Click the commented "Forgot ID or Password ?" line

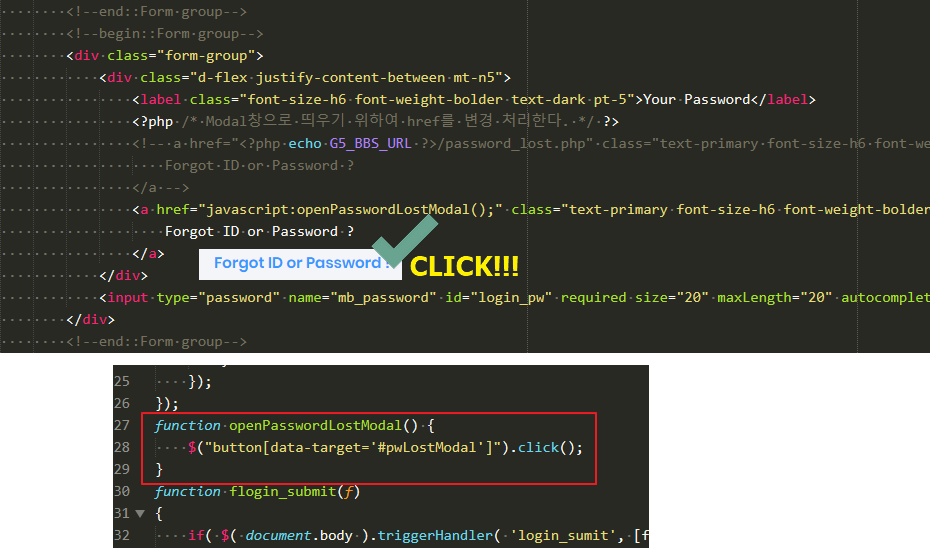pos(259,165)
